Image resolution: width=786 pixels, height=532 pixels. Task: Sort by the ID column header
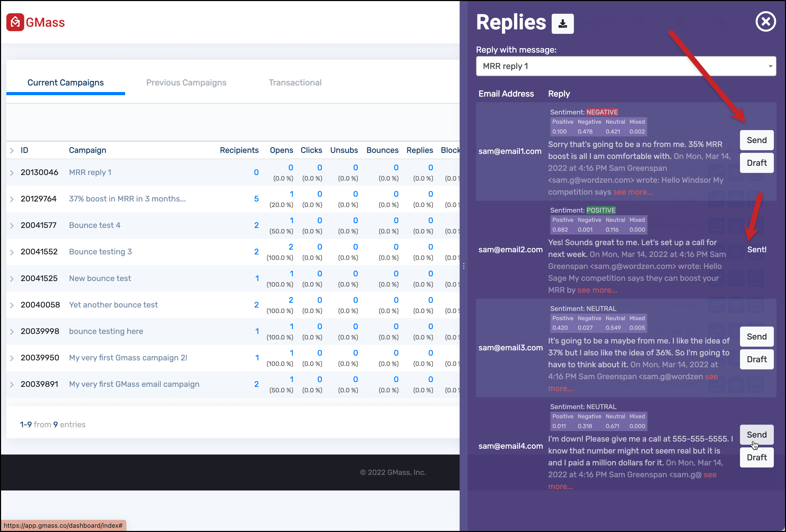click(x=24, y=150)
